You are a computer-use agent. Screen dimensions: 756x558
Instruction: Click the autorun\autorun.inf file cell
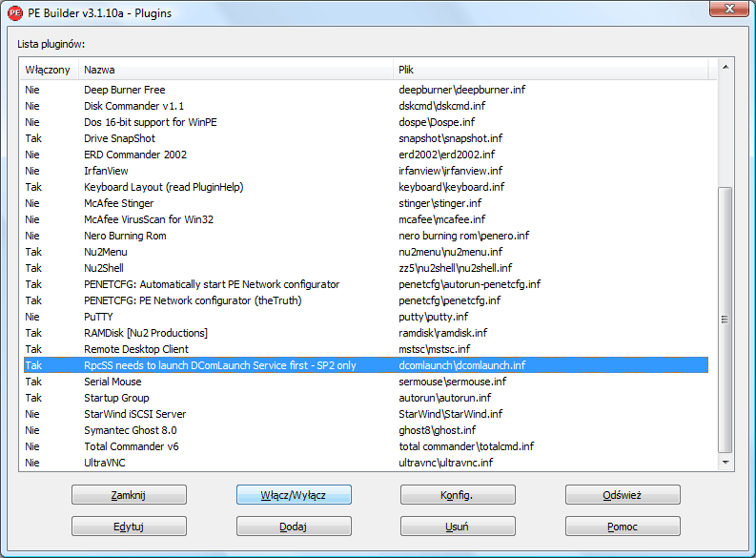[445, 398]
